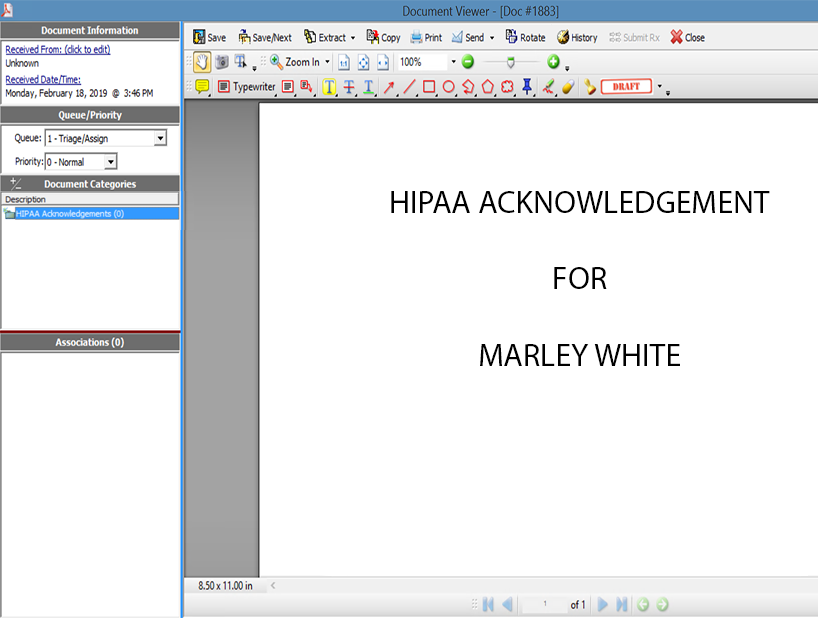
Task: Expand the zoom percentage combo box
Action: click(x=452, y=62)
